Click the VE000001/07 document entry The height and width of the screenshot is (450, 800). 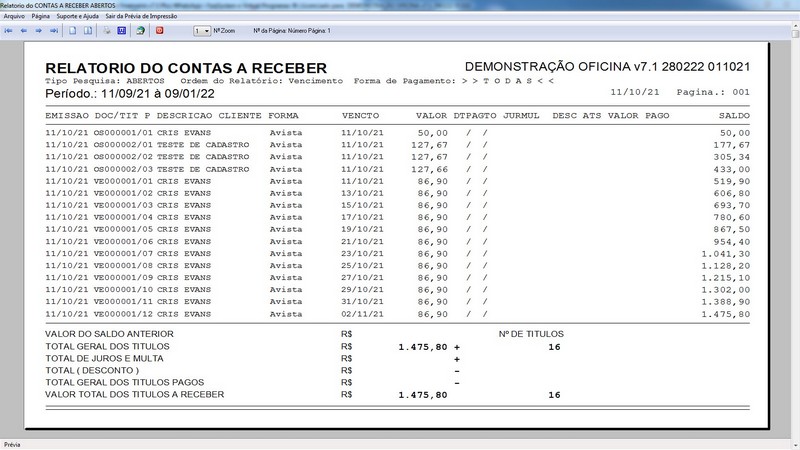(x=123, y=254)
